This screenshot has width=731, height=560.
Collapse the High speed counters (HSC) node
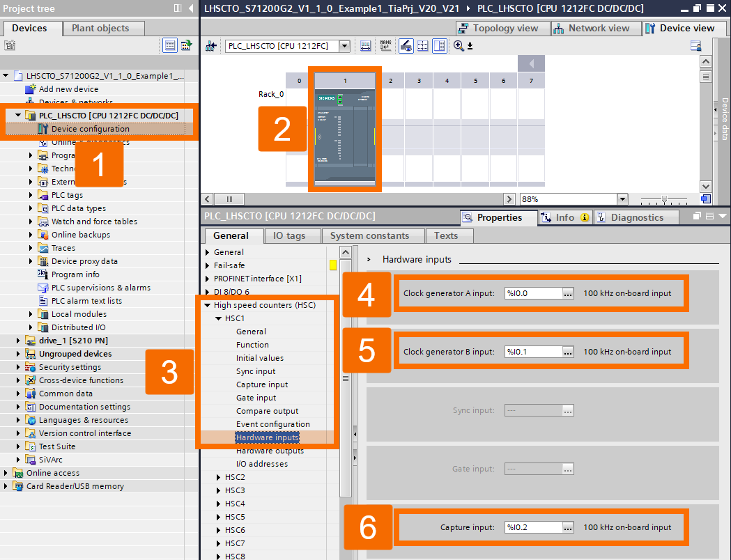208,305
